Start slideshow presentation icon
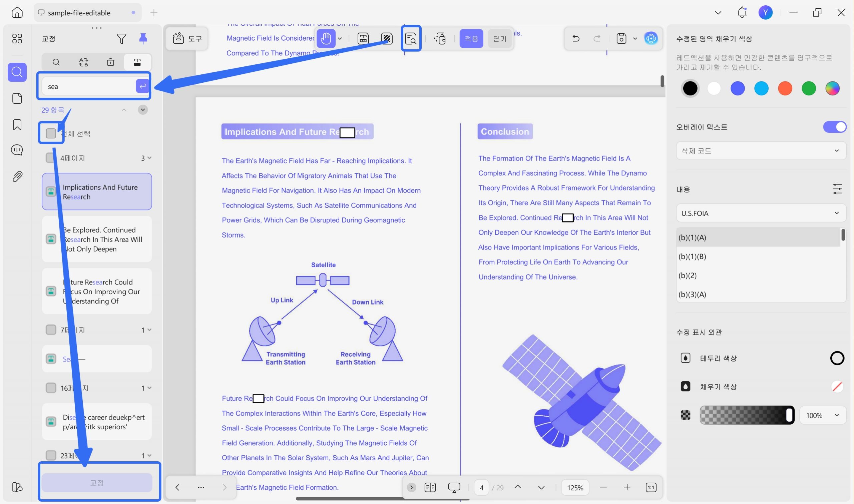The height and width of the screenshot is (504, 854). point(454,487)
